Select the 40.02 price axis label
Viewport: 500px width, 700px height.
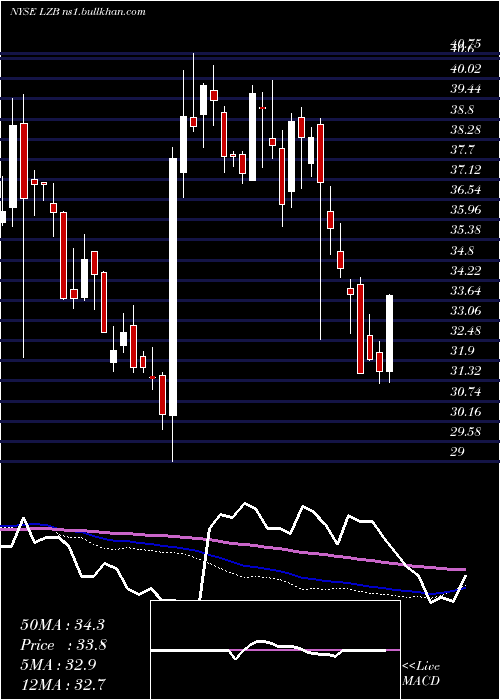466,69
